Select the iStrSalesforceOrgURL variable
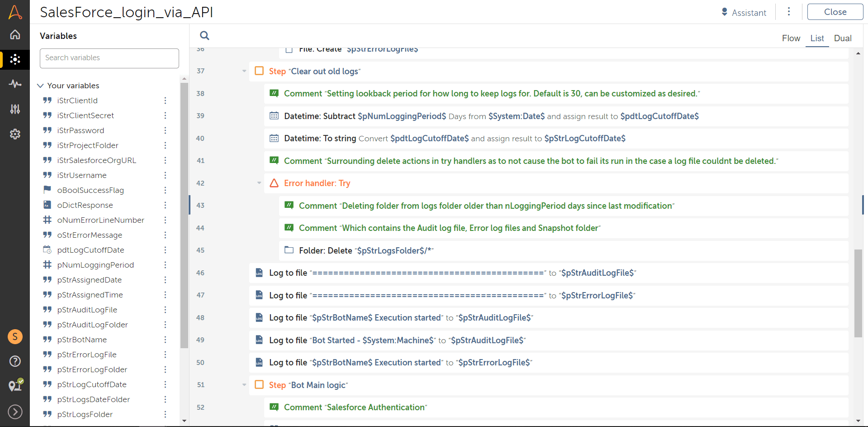 tap(97, 160)
